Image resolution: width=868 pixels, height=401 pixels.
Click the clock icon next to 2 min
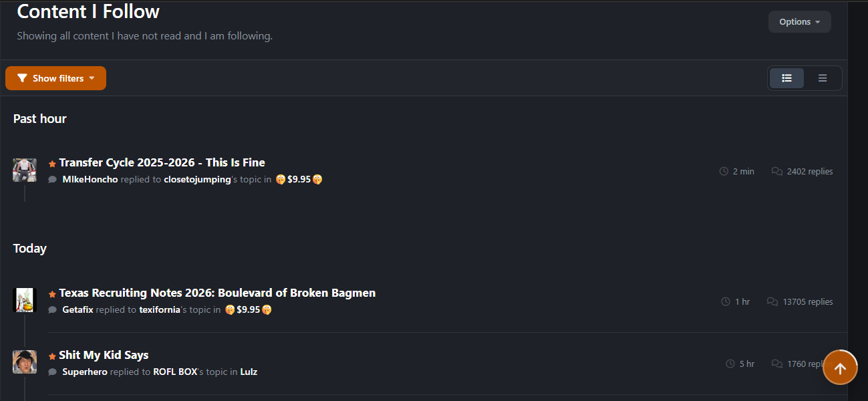tap(724, 172)
